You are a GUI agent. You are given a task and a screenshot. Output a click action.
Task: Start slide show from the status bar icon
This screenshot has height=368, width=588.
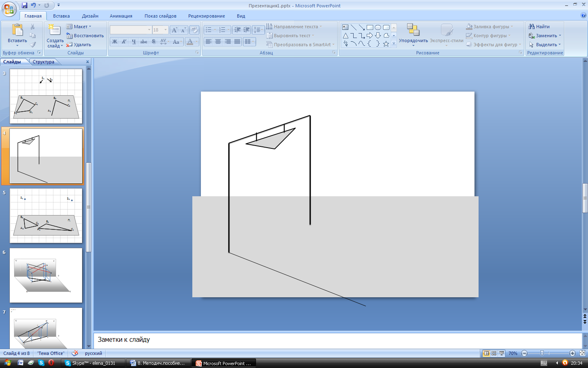pos(502,353)
